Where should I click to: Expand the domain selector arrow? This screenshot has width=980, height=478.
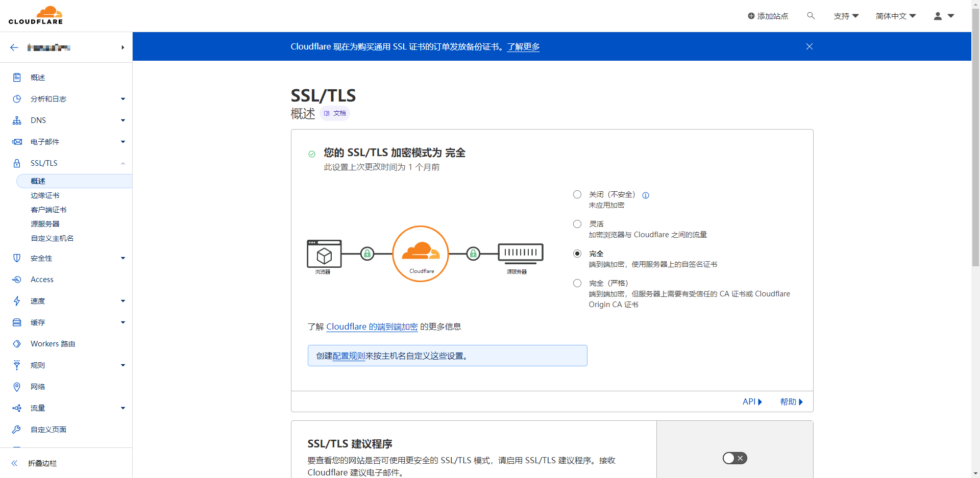coord(123,47)
